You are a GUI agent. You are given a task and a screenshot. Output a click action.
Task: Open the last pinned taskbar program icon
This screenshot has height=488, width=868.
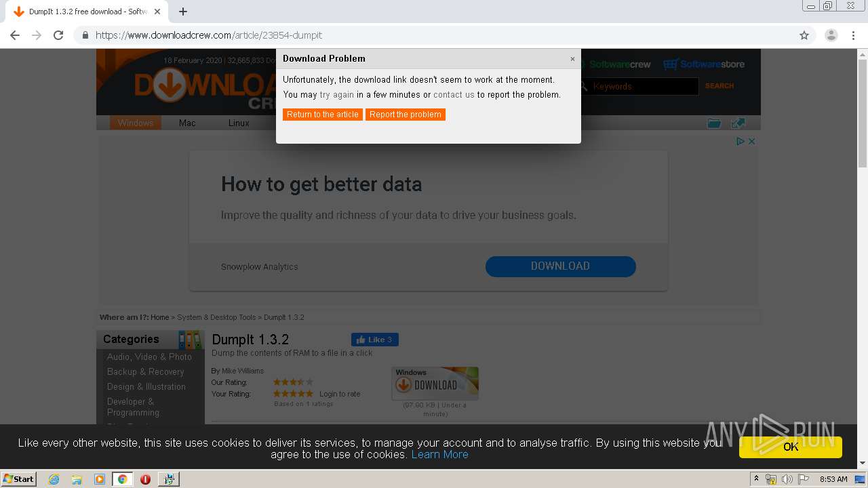[168, 479]
